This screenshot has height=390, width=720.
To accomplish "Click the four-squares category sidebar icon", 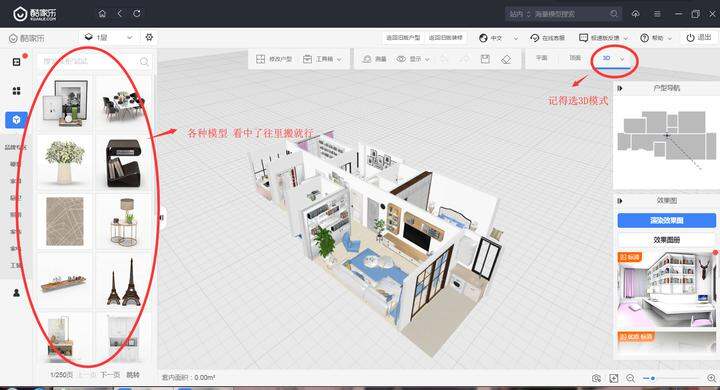I will tap(16, 90).
